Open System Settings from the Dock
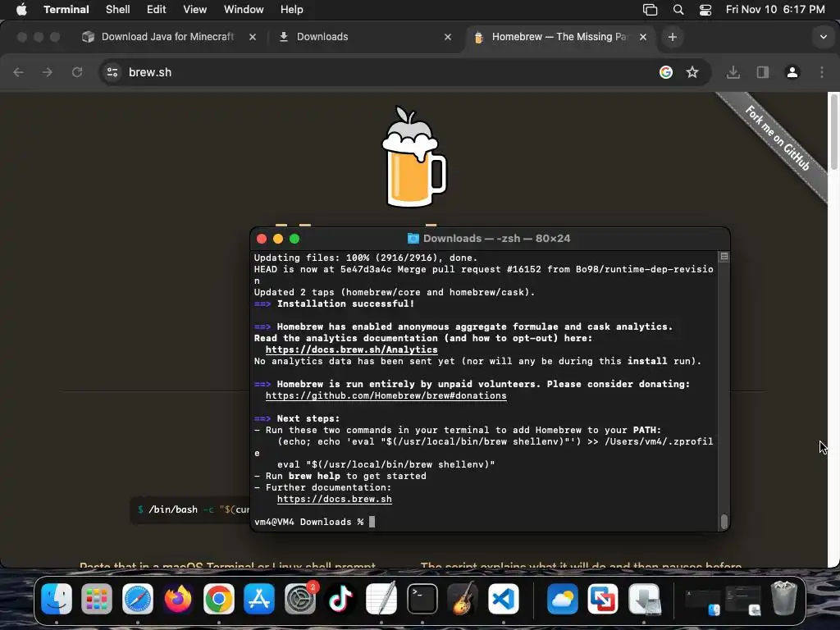The width and height of the screenshot is (840, 630). pyautogui.click(x=300, y=598)
